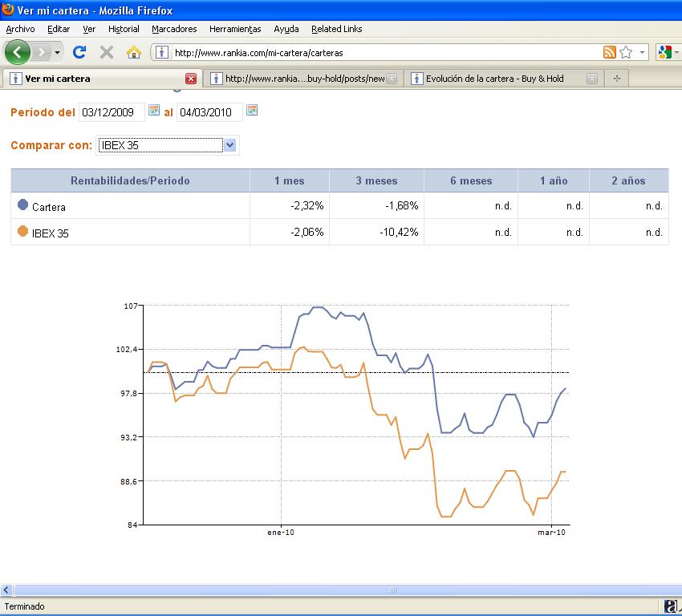The height and width of the screenshot is (616, 682).
Task: Click Cartera 1 mes value -2,32%
Action: [307, 205]
